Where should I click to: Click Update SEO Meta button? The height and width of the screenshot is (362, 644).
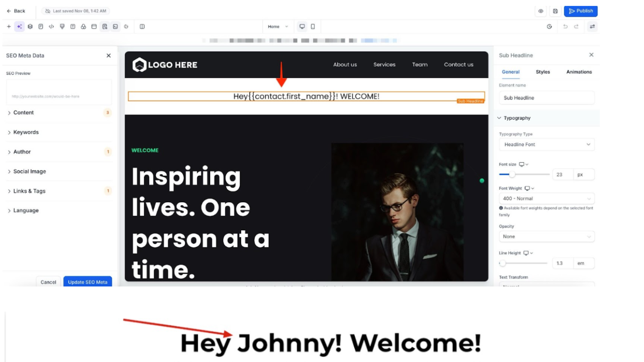(x=88, y=282)
